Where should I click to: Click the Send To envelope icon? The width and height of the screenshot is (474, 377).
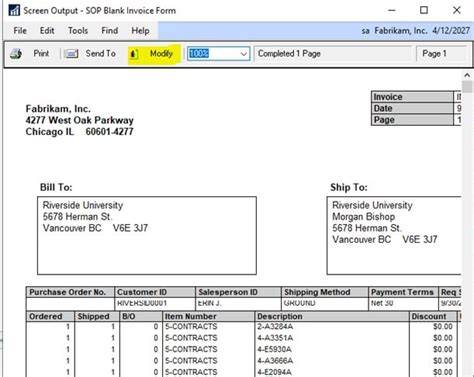tap(71, 54)
